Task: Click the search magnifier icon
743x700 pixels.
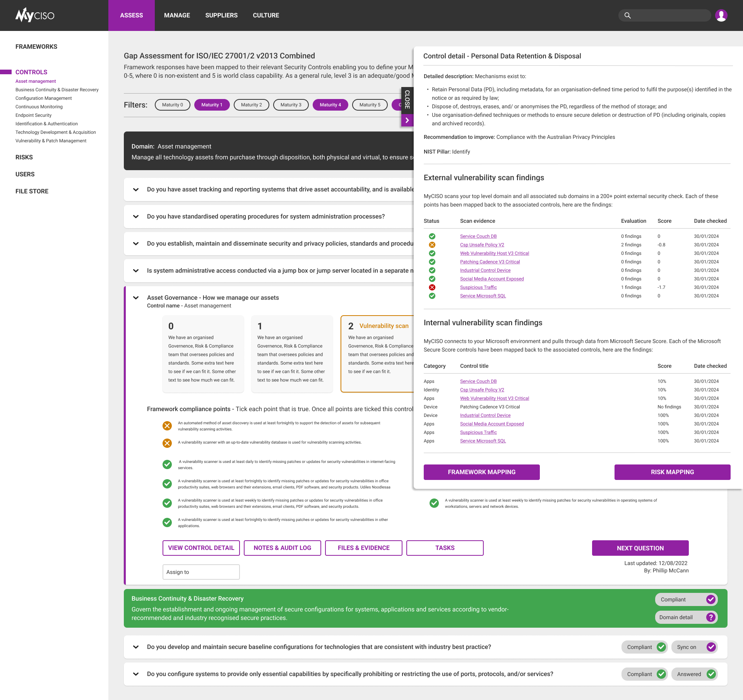Action: [628, 15]
